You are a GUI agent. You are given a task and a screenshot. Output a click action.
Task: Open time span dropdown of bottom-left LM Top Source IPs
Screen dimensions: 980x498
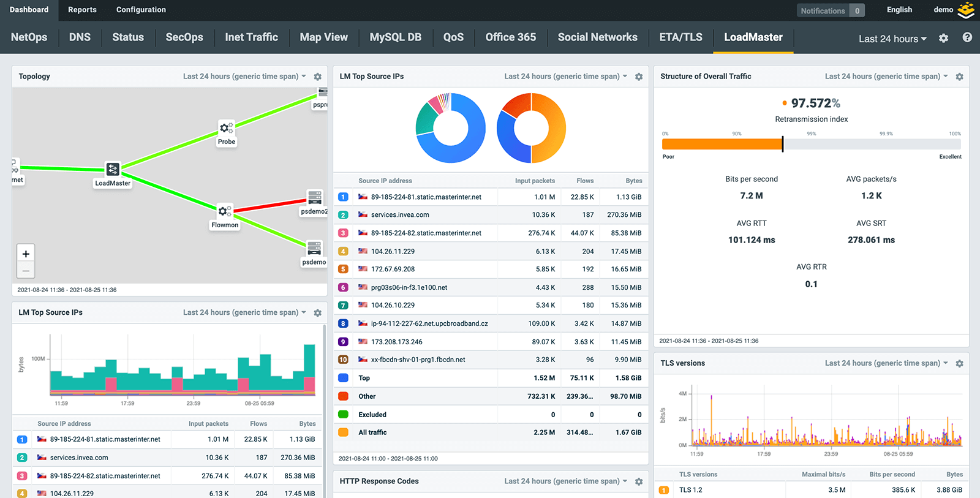pos(244,312)
